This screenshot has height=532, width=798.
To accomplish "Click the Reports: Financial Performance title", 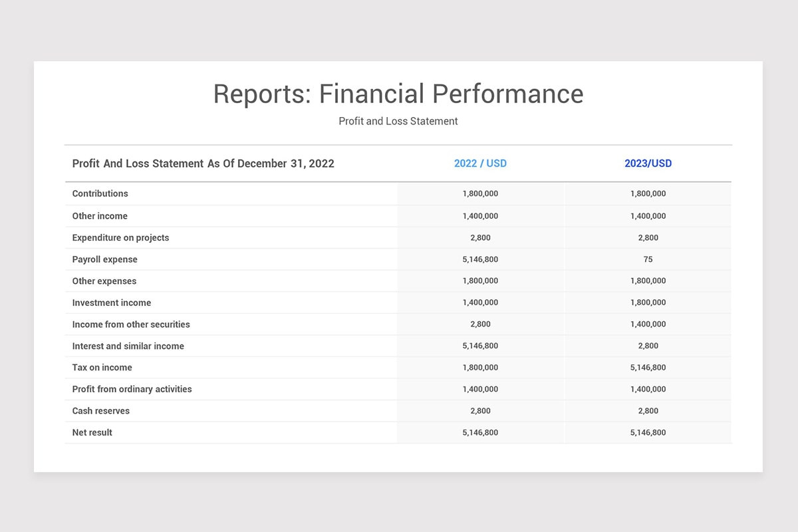I will point(398,94).
